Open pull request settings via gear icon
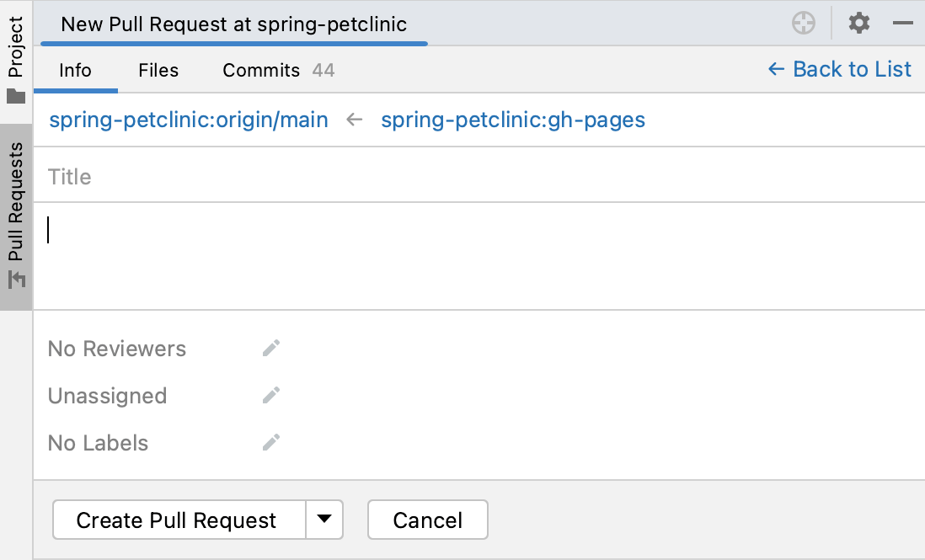This screenshot has width=925, height=560. pos(858,24)
